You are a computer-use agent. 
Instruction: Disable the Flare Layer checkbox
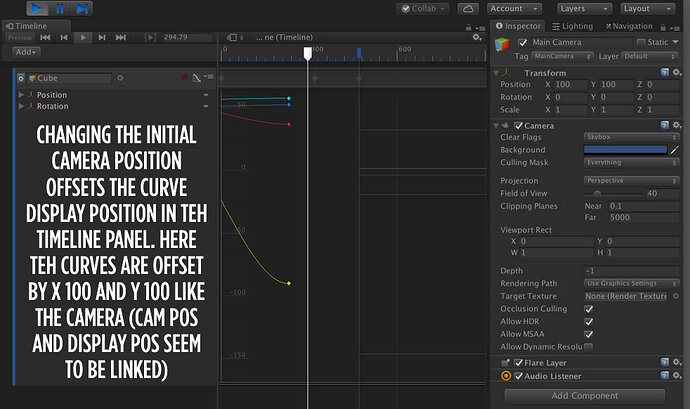click(x=518, y=363)
